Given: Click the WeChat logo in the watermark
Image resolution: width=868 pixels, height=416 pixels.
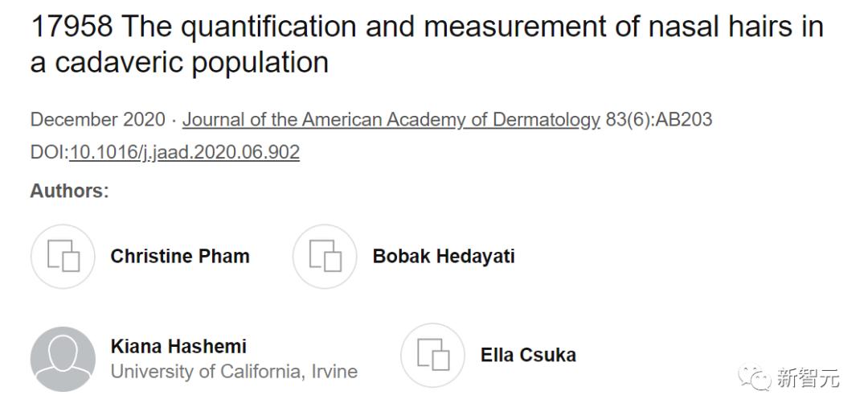Looking at the screenshot, I should 755,377.
